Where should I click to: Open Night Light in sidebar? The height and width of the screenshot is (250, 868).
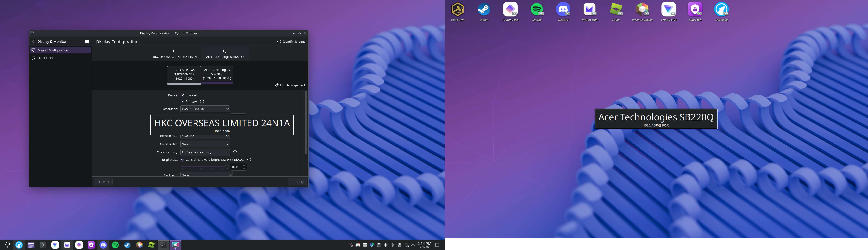(60, 58)
